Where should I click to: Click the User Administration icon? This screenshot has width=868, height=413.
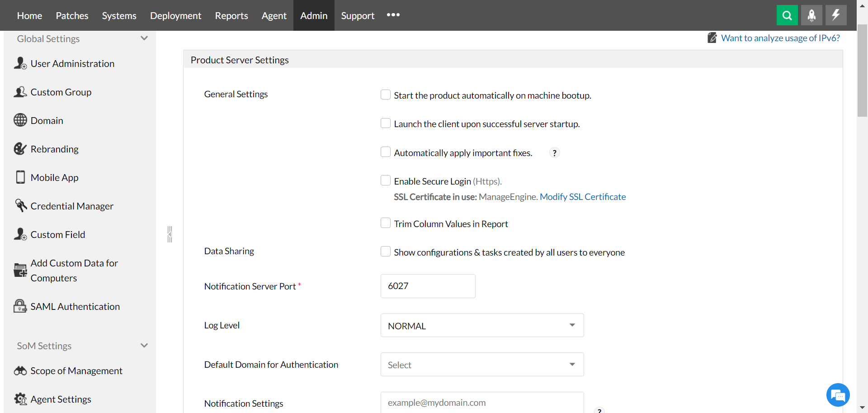tap(20, 63)
